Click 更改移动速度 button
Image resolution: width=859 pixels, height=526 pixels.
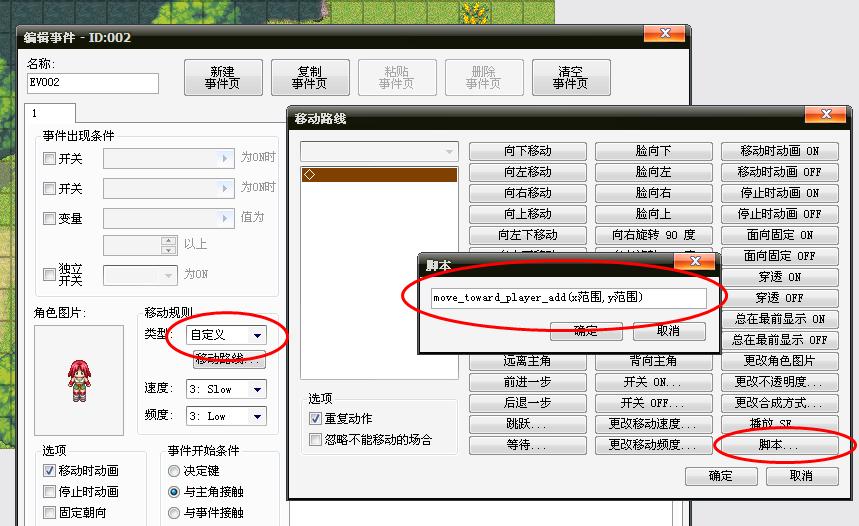click(x=654, y=424)
